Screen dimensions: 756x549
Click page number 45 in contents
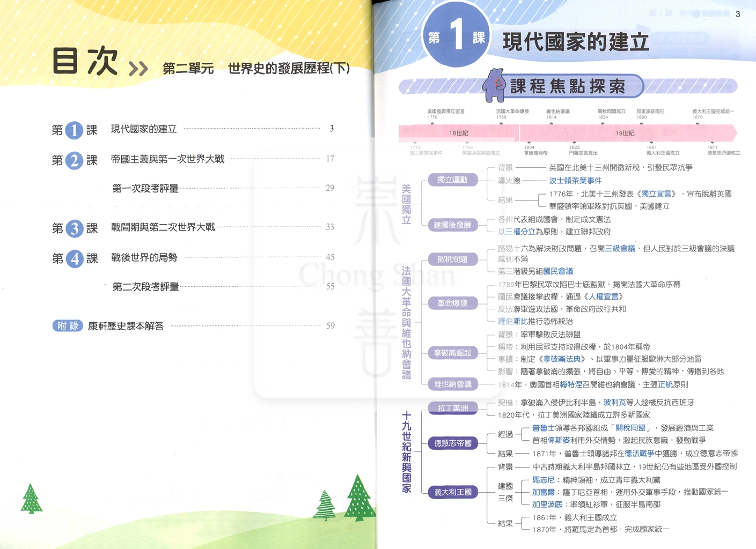click(x=330, y=257)
